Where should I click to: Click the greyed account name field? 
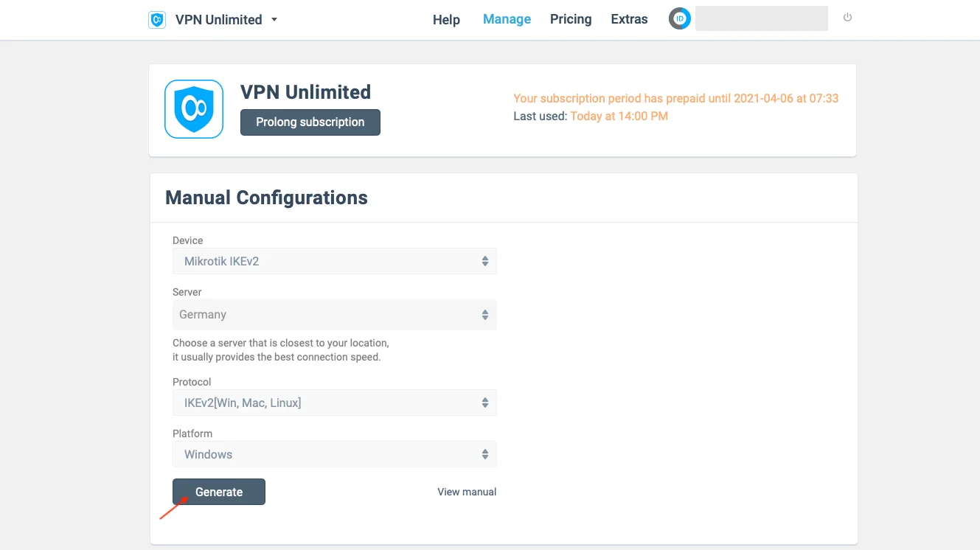(x=761, y=19)
